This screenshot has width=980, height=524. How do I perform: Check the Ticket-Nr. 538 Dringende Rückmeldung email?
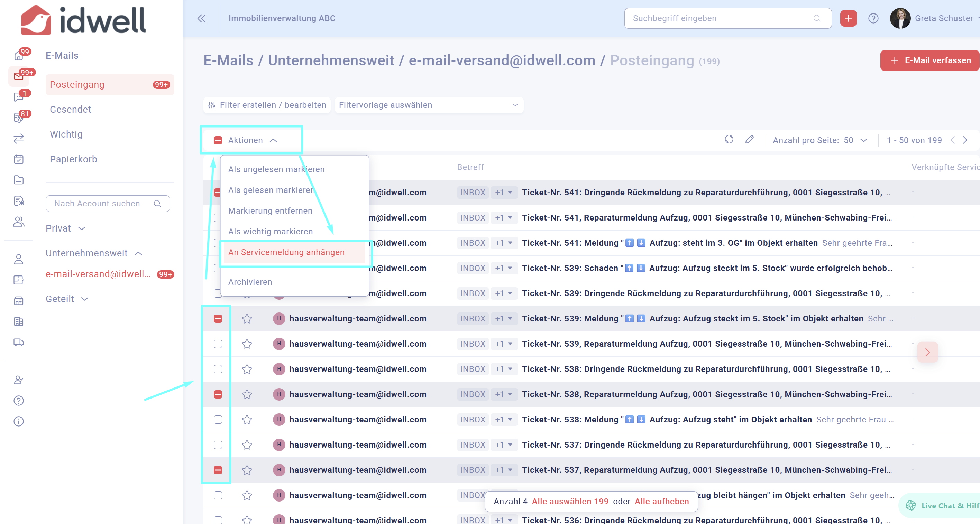(218, 369)
